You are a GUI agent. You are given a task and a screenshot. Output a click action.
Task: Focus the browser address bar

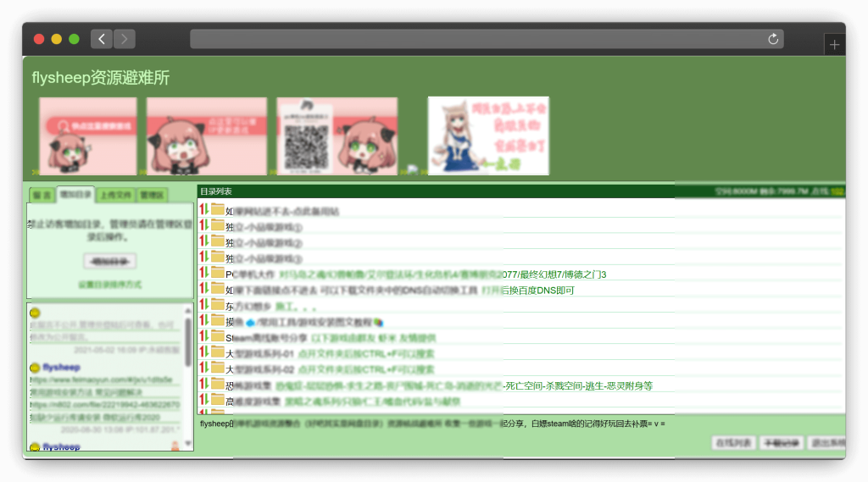click(x=487, y=39)
